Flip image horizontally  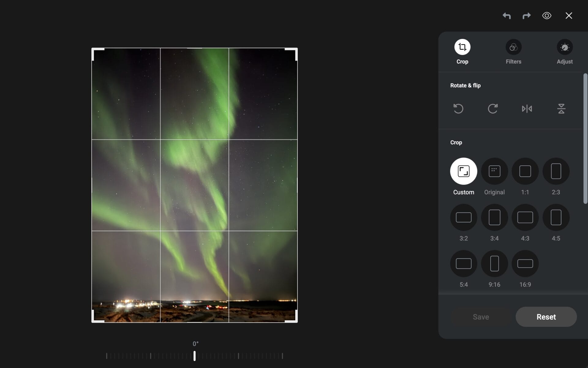[527, 109]
